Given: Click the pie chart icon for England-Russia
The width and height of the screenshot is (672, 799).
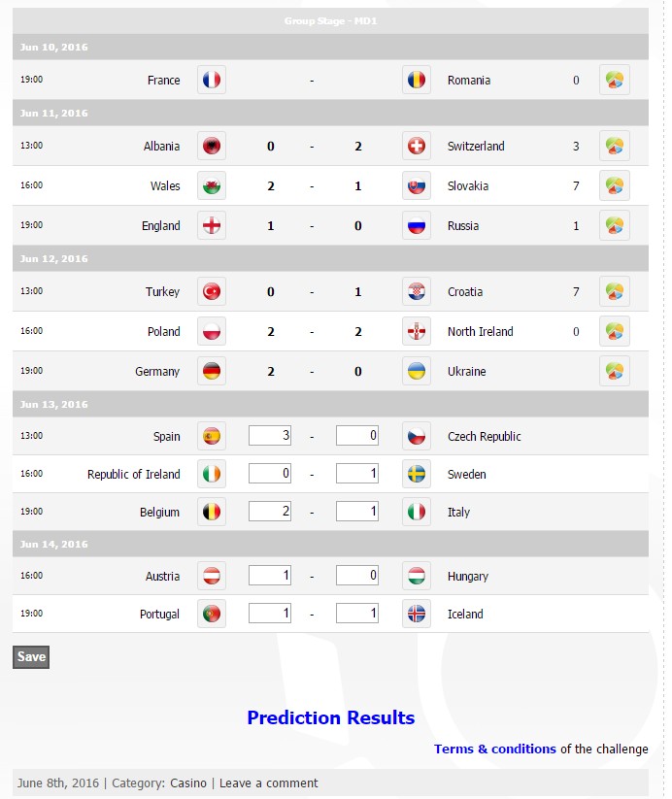Looking at the screenshot, I should 614,225.
